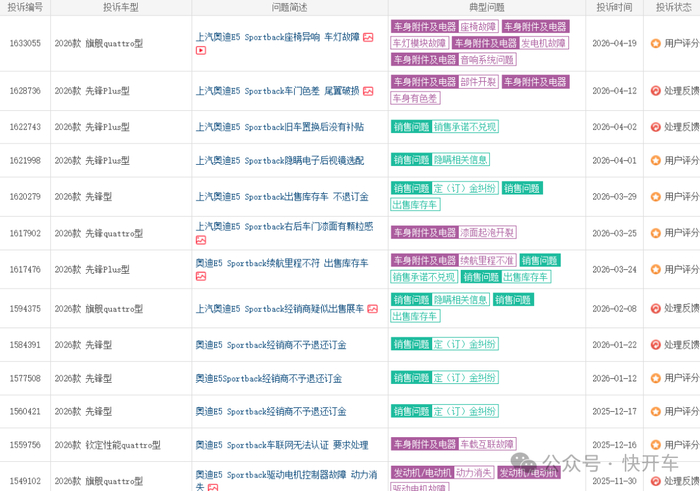
Task: Select the 车载互联故障 tag
Action: [487, 444]
